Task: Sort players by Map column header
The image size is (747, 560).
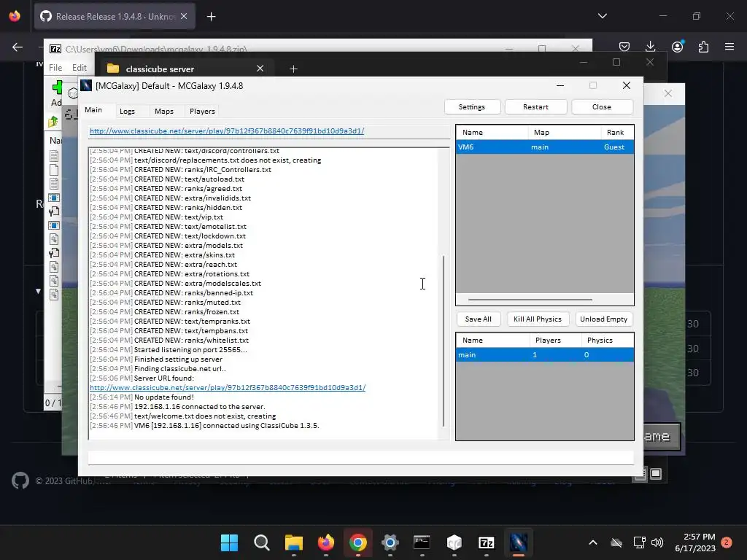Action: (x=565, y=133)
